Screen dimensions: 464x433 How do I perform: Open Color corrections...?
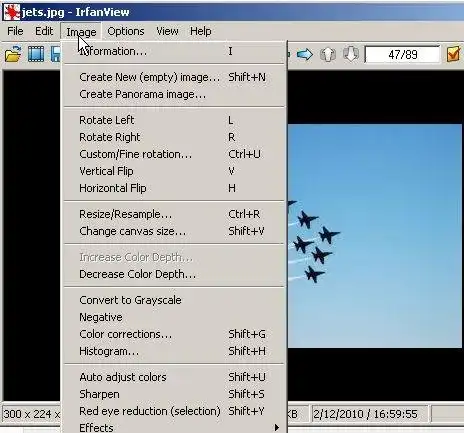pos(175,334)
